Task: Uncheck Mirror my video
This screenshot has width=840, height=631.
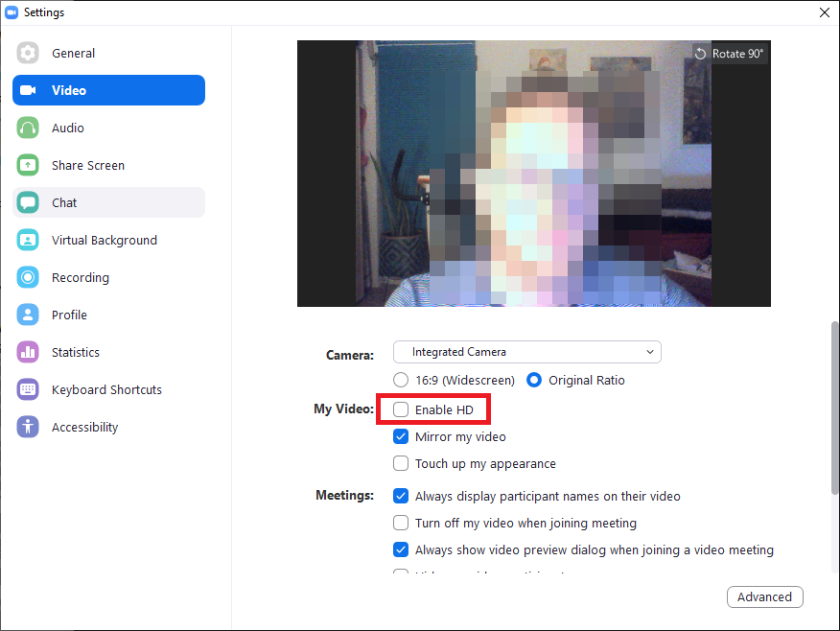Action: (401, 436)
